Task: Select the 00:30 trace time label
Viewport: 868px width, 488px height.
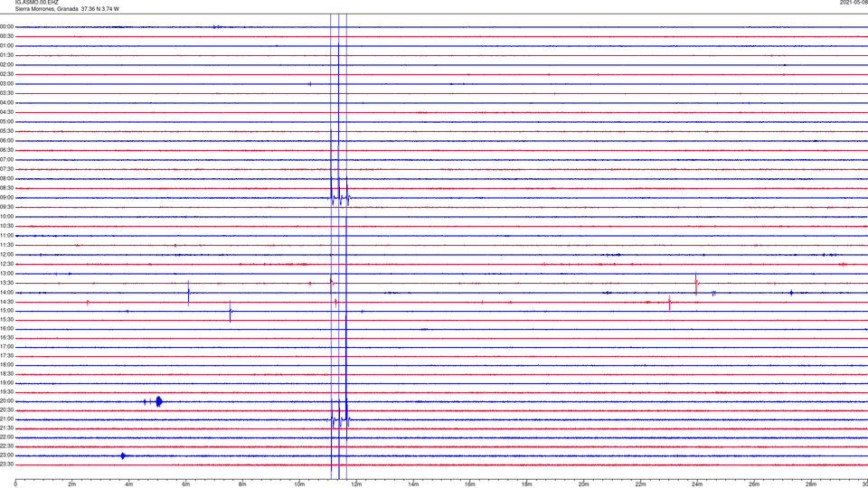Action: pos(6,36)
